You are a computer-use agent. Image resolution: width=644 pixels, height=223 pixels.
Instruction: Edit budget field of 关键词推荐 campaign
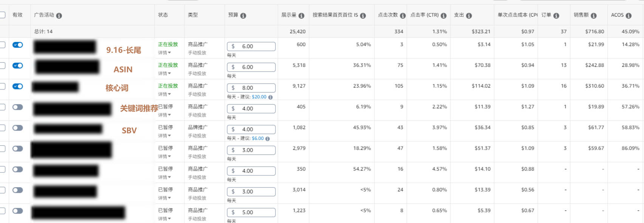click(x=251, y=109)
